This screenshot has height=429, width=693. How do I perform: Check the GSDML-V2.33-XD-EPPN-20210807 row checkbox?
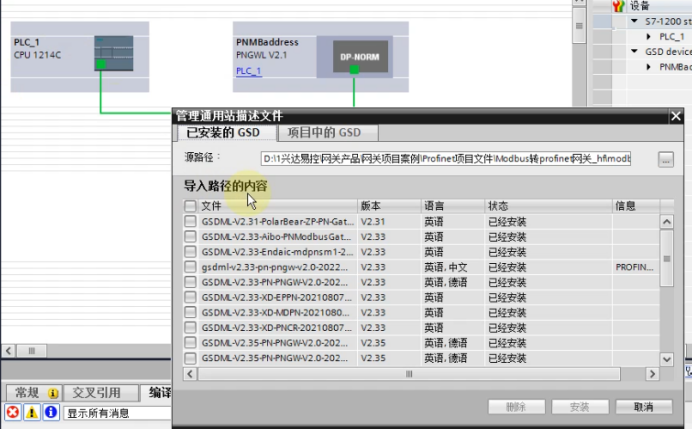[x=190, y=297]
